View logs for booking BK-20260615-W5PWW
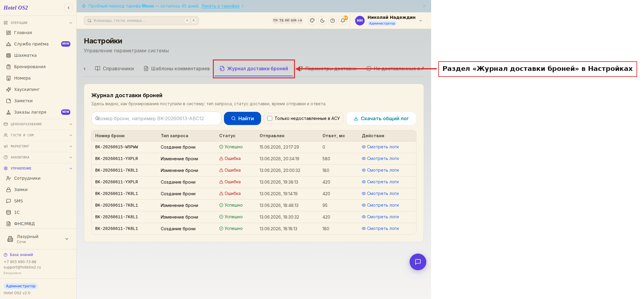 point(380,147)
